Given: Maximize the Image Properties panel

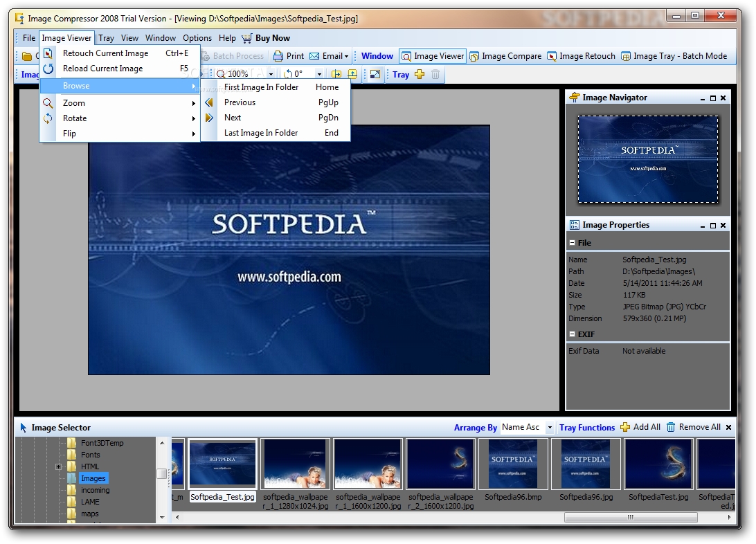Looking at the screenshot, I should click(713, 226).
